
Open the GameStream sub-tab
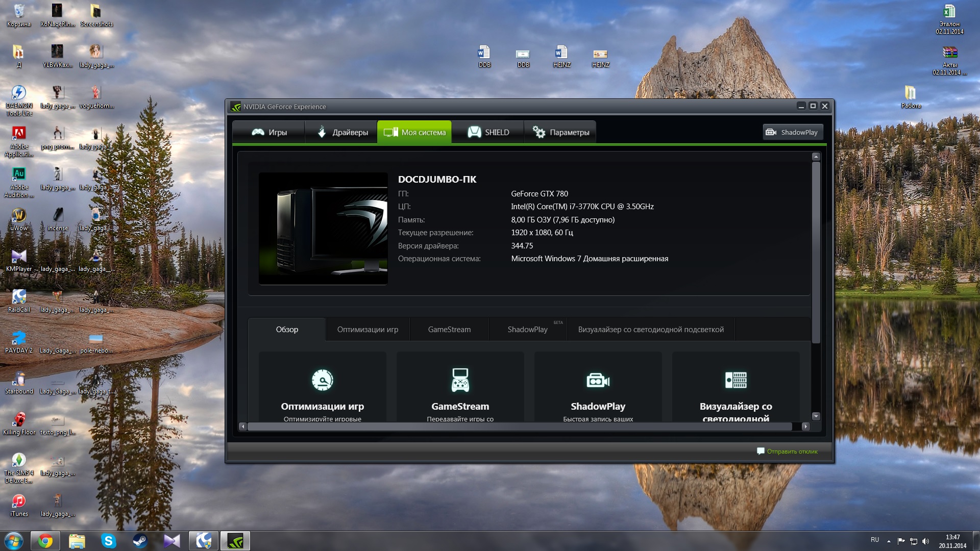coord(449,330)
